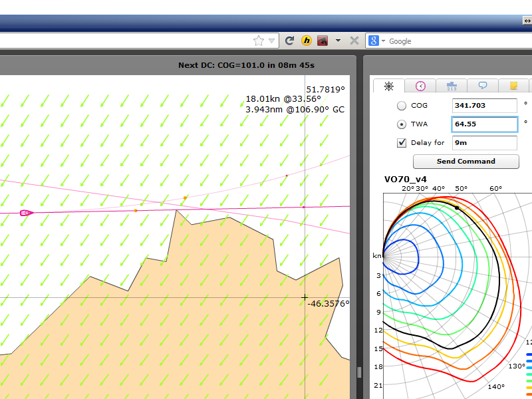Click the orange waypoint on the curved track
Screen dimensions: 532x399
185,198
